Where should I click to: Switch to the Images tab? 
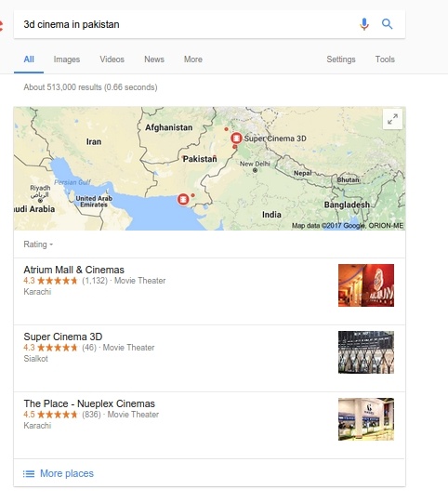67,59
